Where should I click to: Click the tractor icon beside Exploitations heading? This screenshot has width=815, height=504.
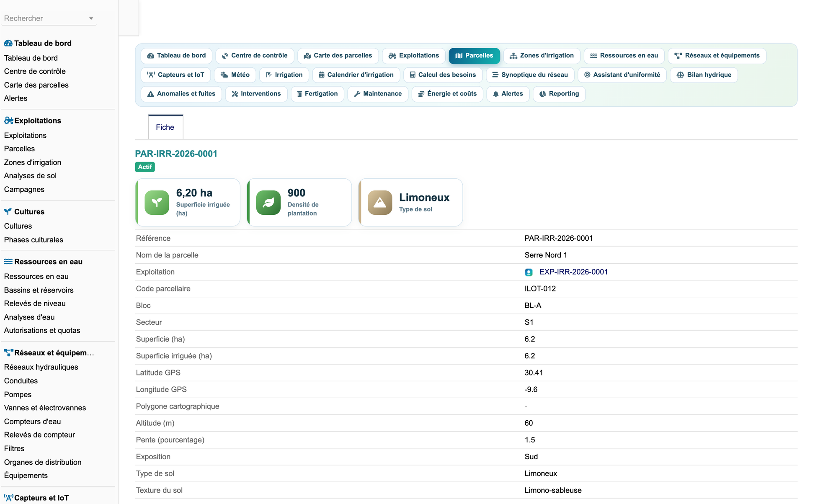pos(8,121)
